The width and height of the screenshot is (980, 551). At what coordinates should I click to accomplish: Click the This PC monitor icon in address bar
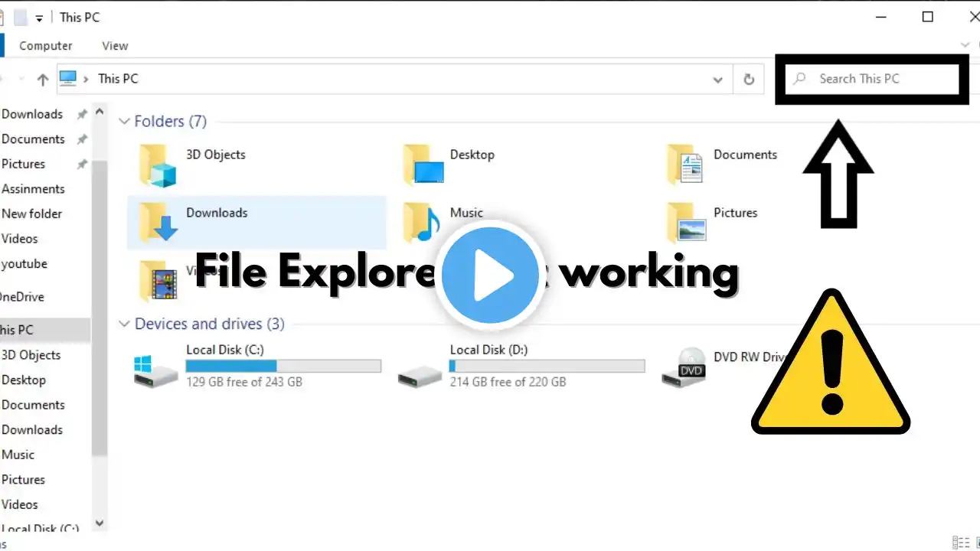pyautogui.click(x=69, y=78)
